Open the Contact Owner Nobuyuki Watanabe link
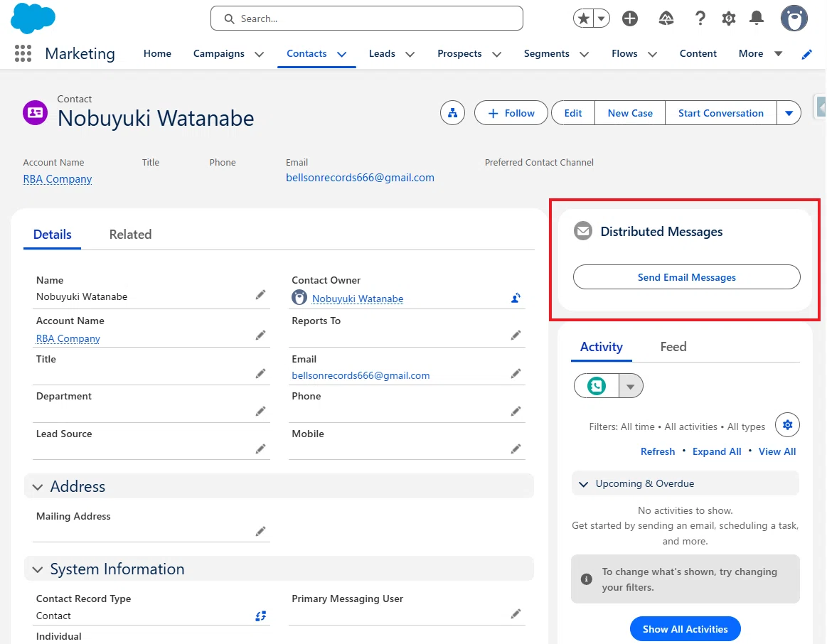This screenshot has height=644, width=827. pyautogui.click(x=358, y=299)
